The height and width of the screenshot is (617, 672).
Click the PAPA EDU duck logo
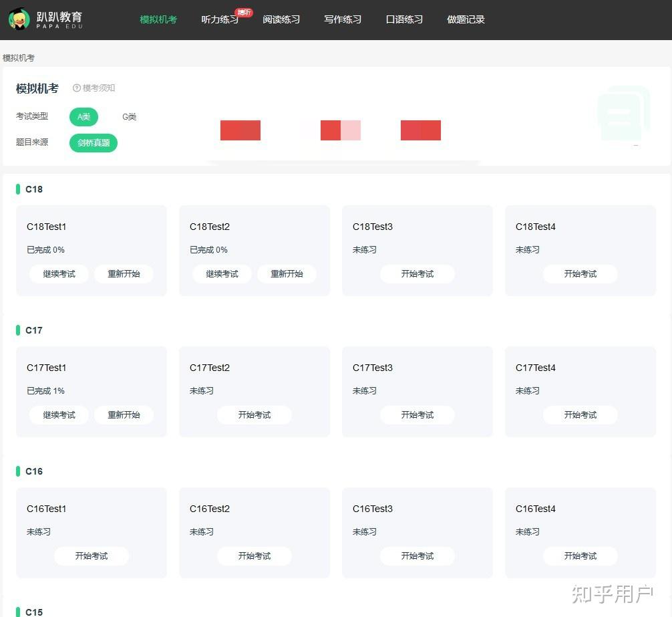pos(19,19)
